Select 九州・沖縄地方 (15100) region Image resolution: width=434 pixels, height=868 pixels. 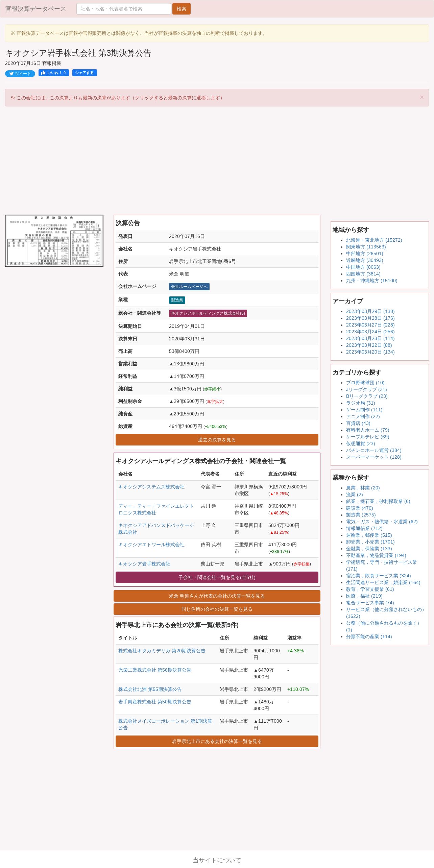click(371, 281)
